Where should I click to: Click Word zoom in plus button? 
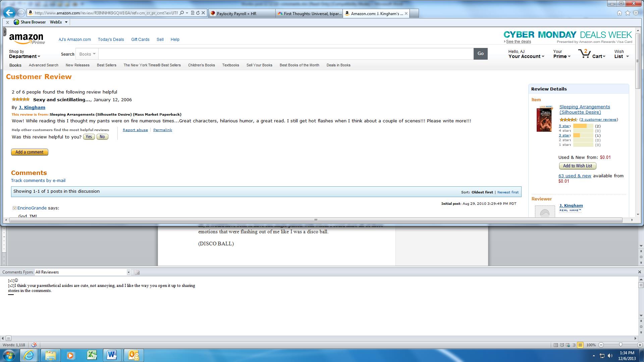[640, 345]
